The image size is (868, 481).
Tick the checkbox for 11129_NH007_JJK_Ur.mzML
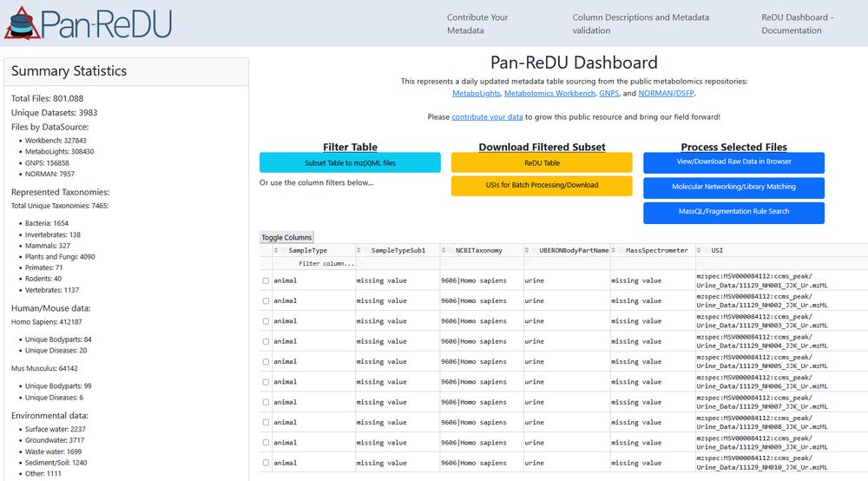pos(266,402)
